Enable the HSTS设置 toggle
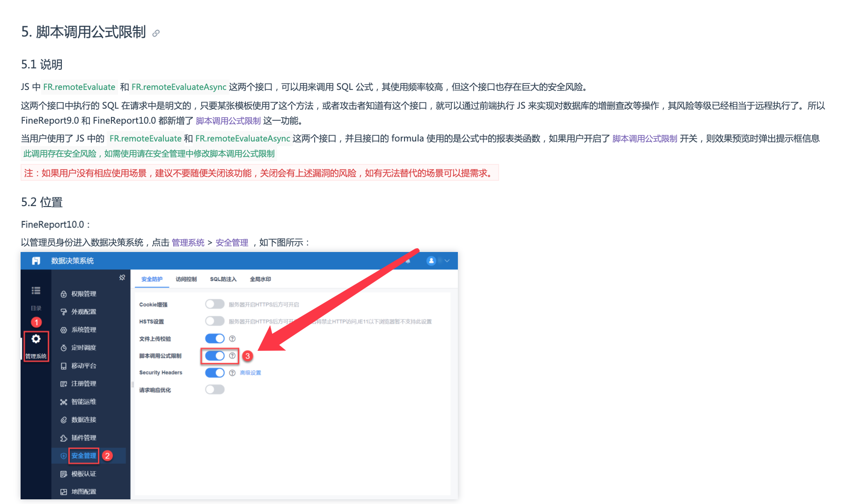 tap(215, 321)
